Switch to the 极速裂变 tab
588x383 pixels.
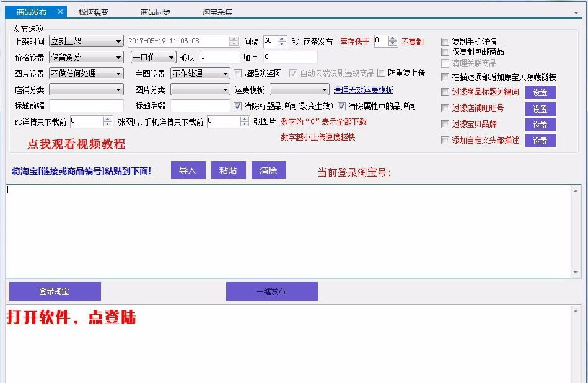coord(94,12)
